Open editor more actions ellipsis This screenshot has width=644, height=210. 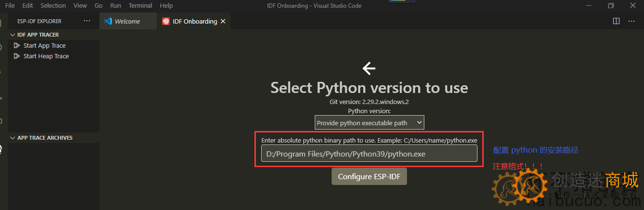pos(631,21)
